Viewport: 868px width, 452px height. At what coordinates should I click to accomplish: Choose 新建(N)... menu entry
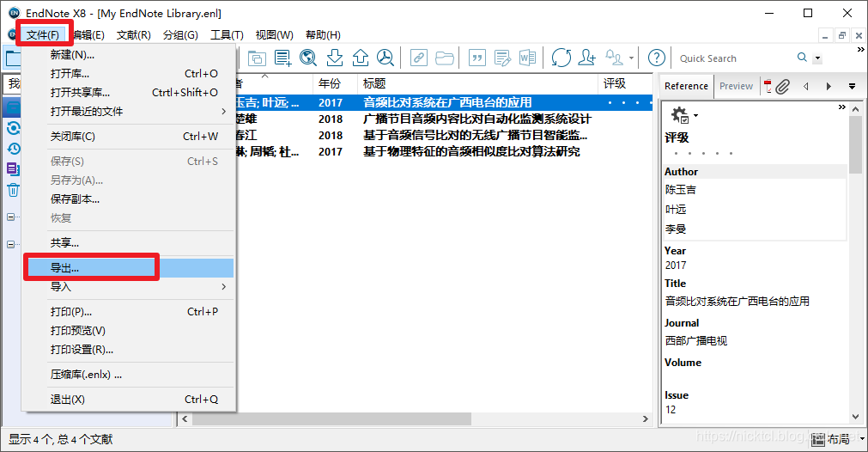(129, 54)
